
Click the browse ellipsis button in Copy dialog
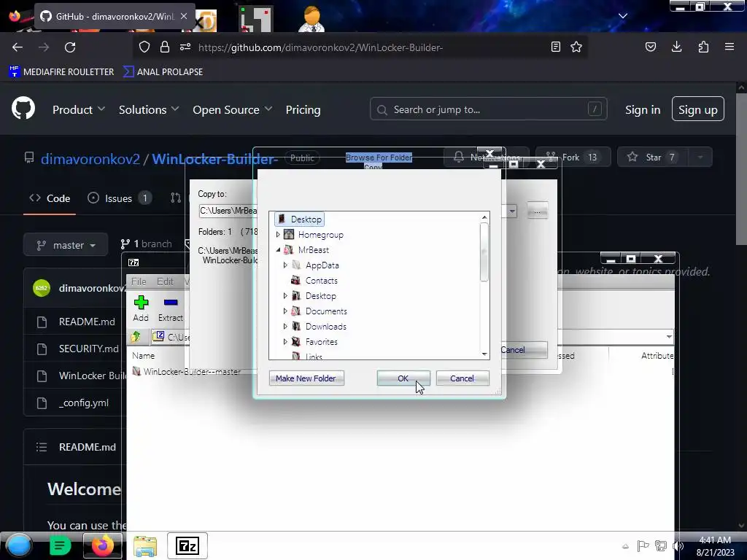[x=538, y=211]
